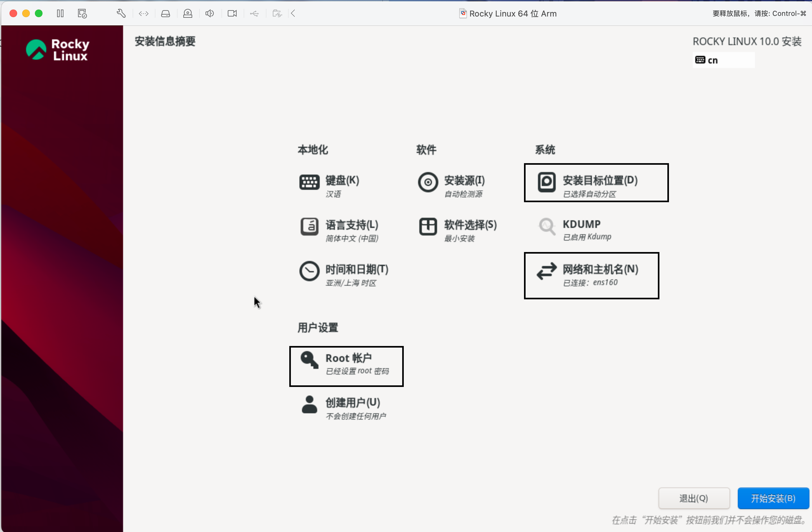This screenshot has width=812, height=532.
Task: Open the keyboard layout settings icon
Action: (x=309, y=182)
